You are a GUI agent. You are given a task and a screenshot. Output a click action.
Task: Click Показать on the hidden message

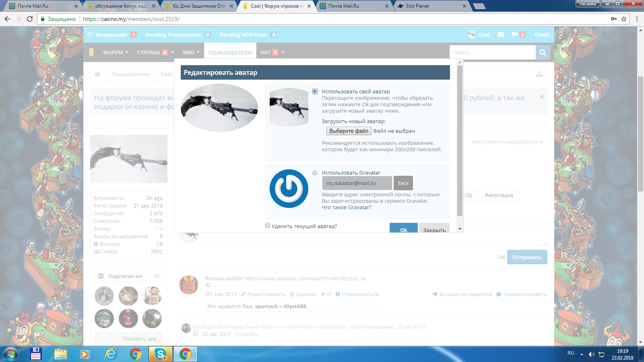(247, 334)
